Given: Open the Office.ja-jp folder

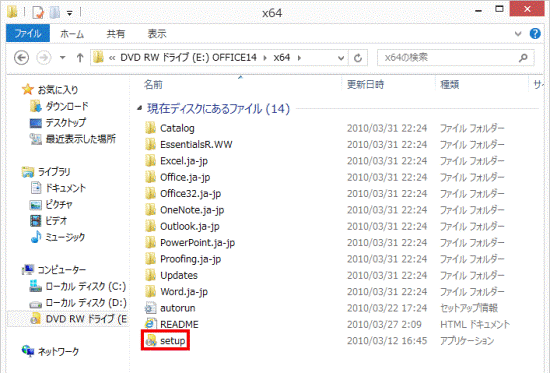Looking at the screenshot, I should [x=177, y=177].
